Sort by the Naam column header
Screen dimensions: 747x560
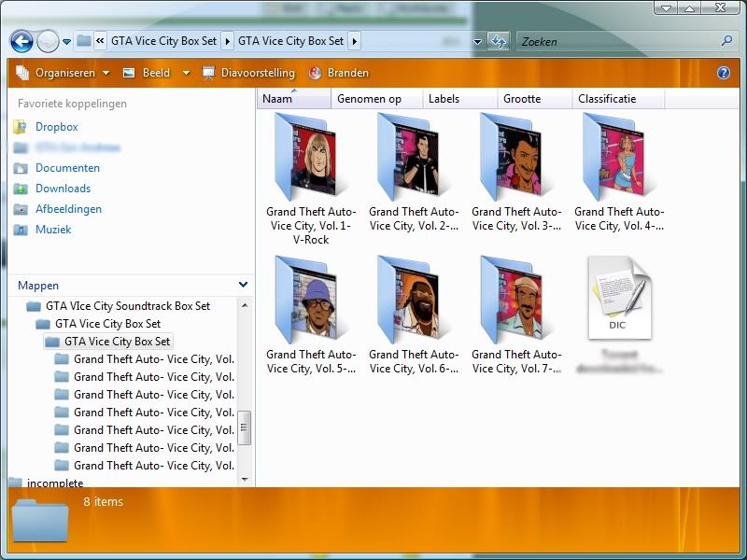point(294,99)
